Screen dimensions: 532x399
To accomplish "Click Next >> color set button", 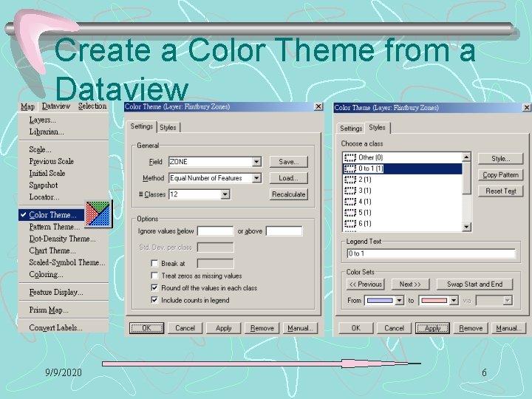I will [410, 284].
